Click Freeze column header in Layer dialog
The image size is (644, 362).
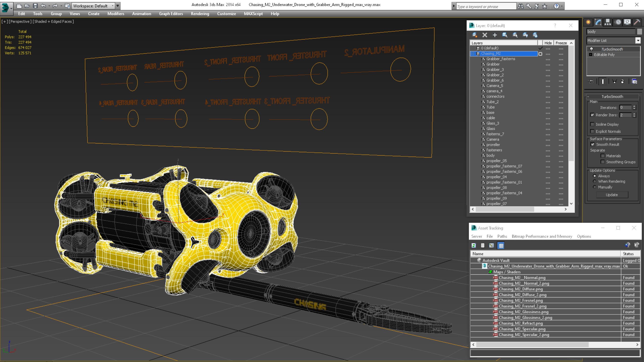561,43
